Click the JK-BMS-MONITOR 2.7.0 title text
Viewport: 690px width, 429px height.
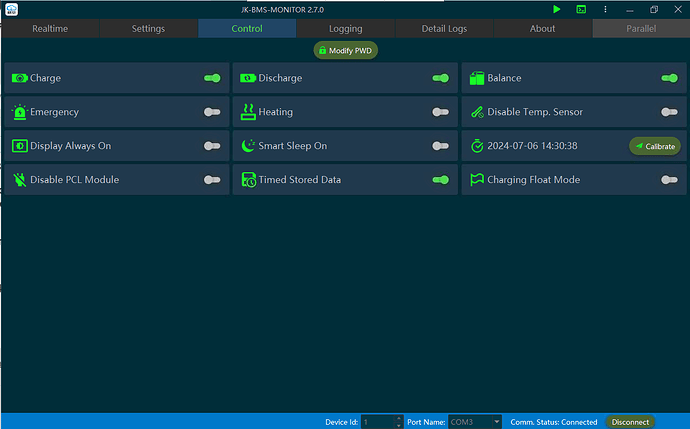(x=282, y=10)
